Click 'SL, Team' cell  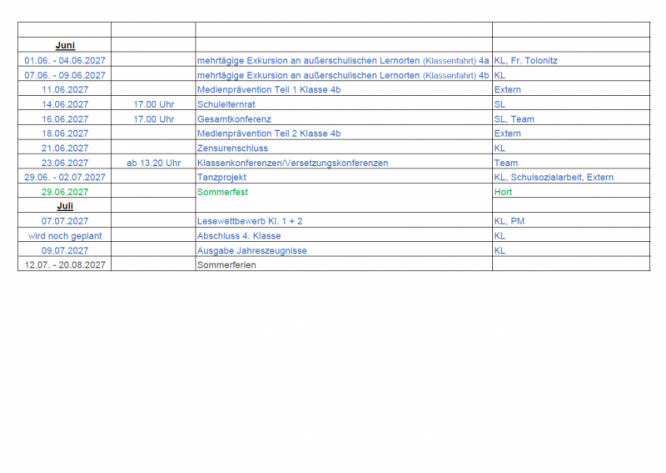coord(514,119)
